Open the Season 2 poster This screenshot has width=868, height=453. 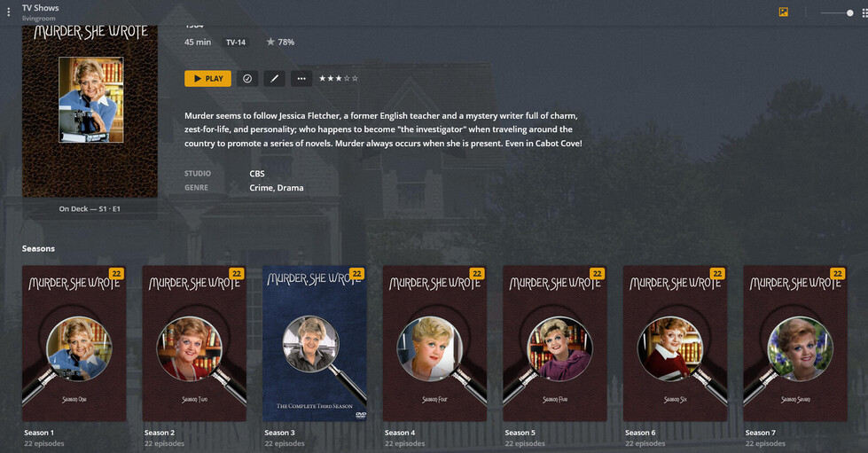pos(194,343)
